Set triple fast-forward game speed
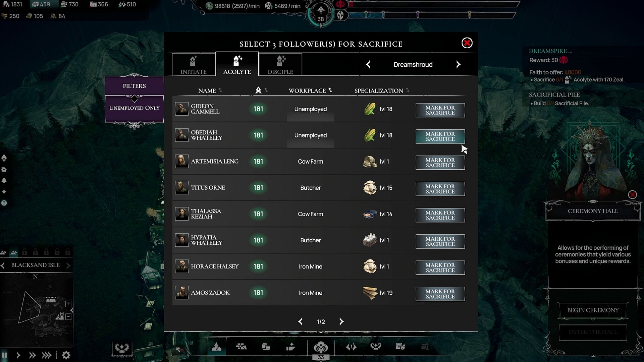This screenshot has height=362, width=644. (47, 355)
